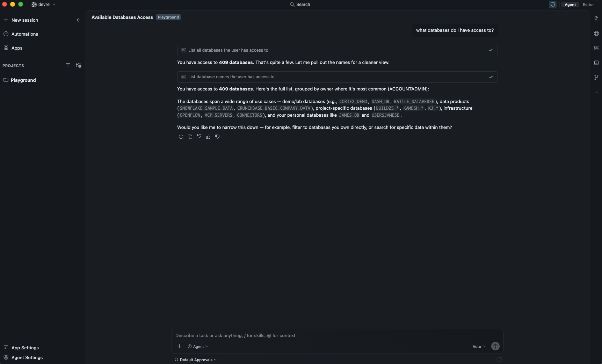Viewport: 602px width, 364px height.
Task: Click the Playground tag beside session title
Action: pyautogui.click(x=168, y=17)
